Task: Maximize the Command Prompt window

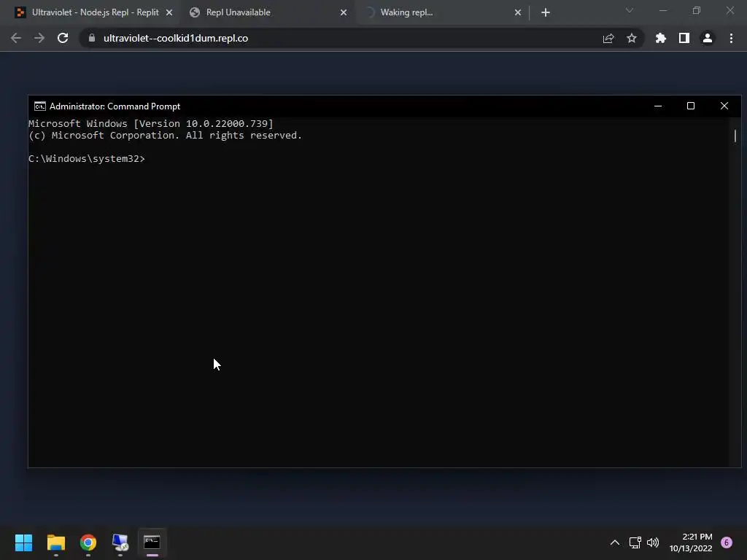Action: pyautogui.click(x=691, y=106)
